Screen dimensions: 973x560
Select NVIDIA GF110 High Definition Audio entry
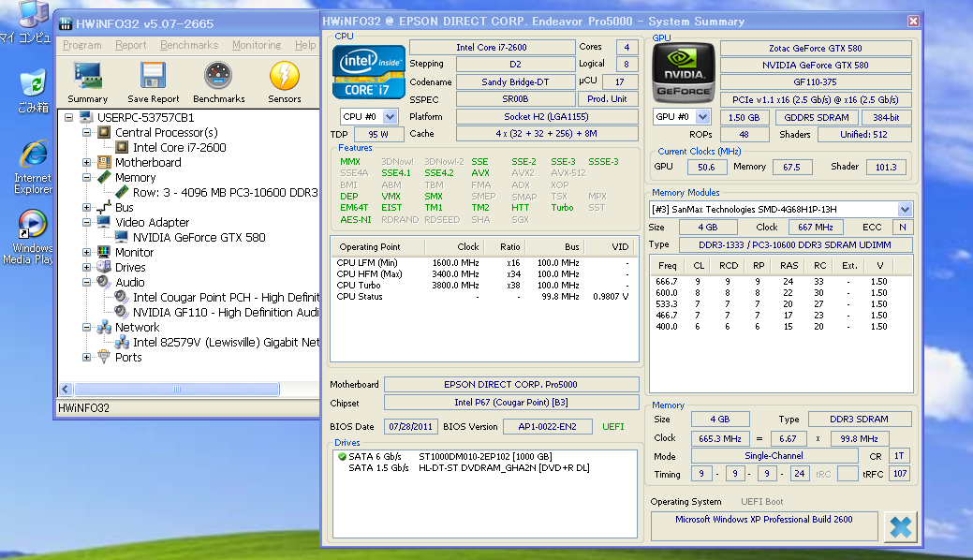226,312
